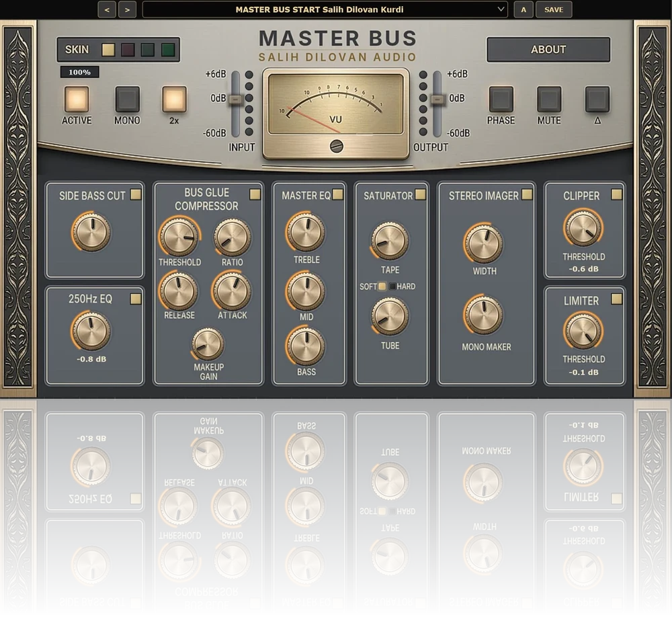Click the TAPE saturation knob
Viewport: 672px width, 618px height.
390,241
